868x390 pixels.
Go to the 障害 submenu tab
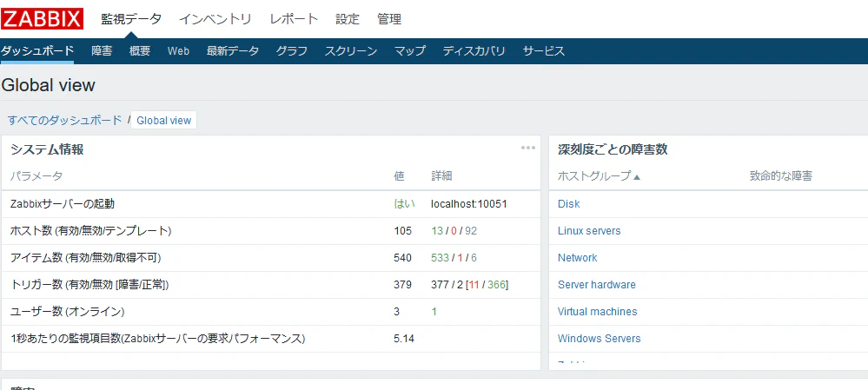tap(102, 51)
